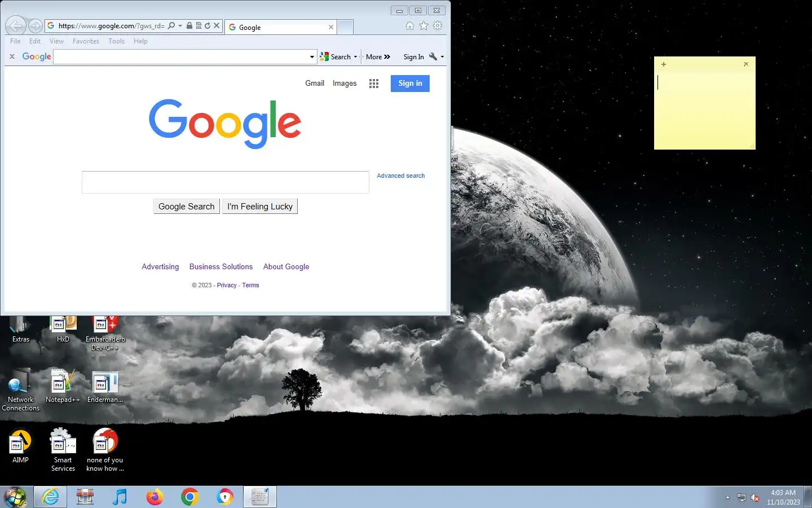This screenshot has height=508, width=812.
Task: Delete the sticky note with its X
Action: coord(746,64)
